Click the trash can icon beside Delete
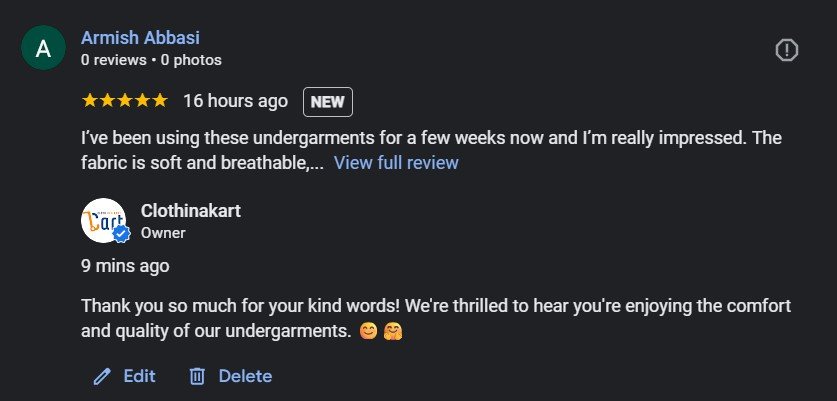 pyautogui.click(x=198, y=377)
